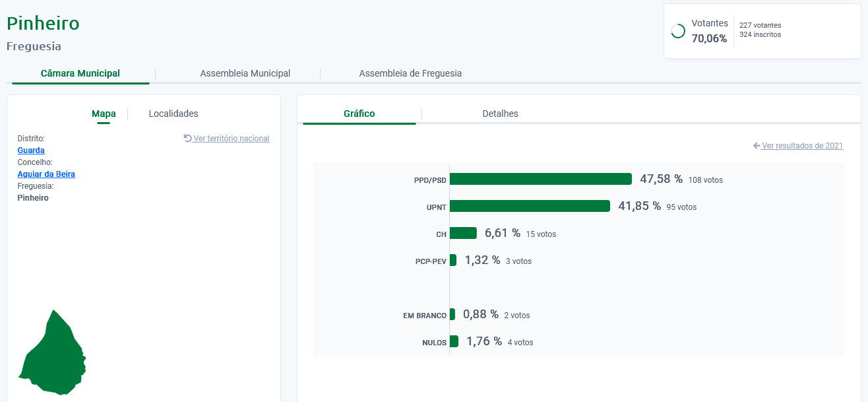Open the Assembleia de Freguesia tab

(410, 73)
